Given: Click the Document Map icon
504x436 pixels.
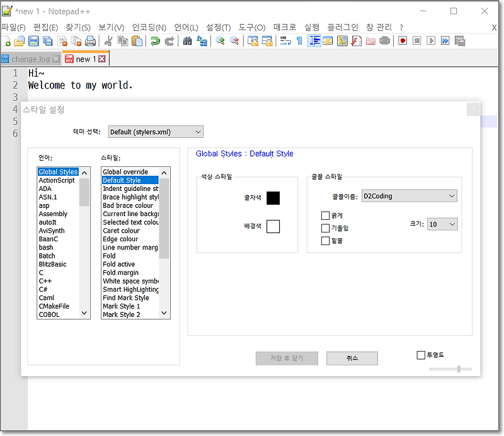Looking at the screenshot, I should coord(342,41).
